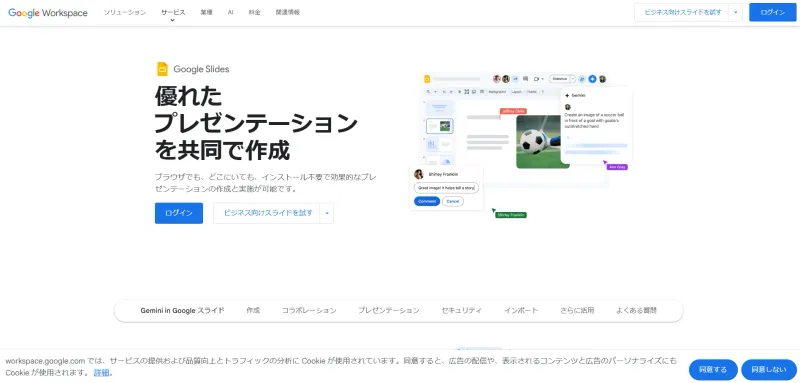800x383 pixels.
Task: Go to the 料金 page
Action: click(254, 12)
